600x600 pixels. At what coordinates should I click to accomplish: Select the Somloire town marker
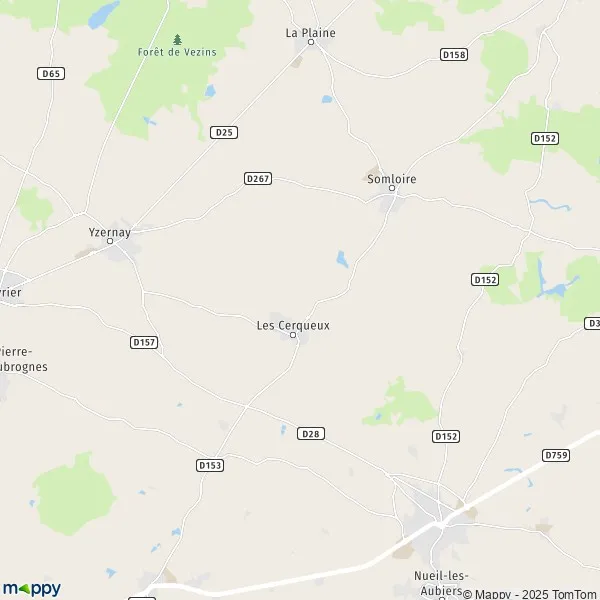coord(392,188)
